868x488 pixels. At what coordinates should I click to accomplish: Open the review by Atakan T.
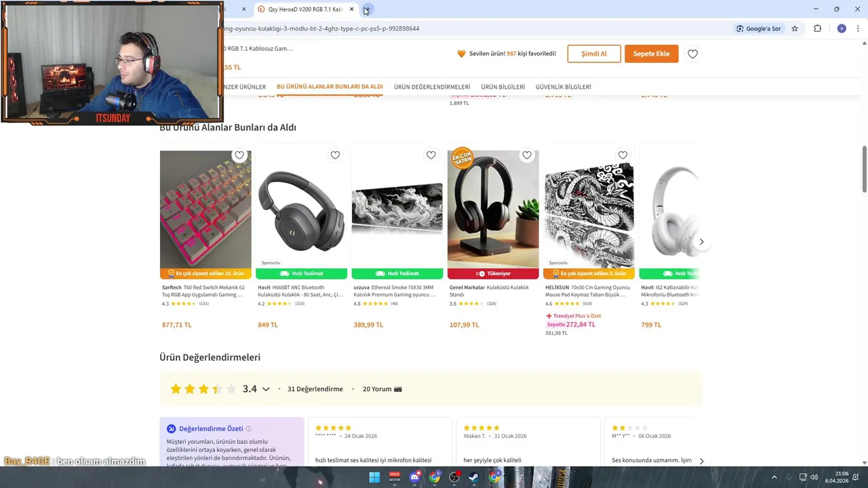(528, 441)
